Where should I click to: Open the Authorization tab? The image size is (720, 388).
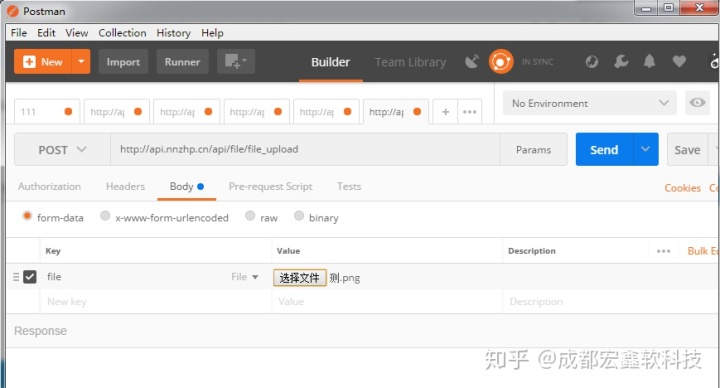tap(50, 186)
